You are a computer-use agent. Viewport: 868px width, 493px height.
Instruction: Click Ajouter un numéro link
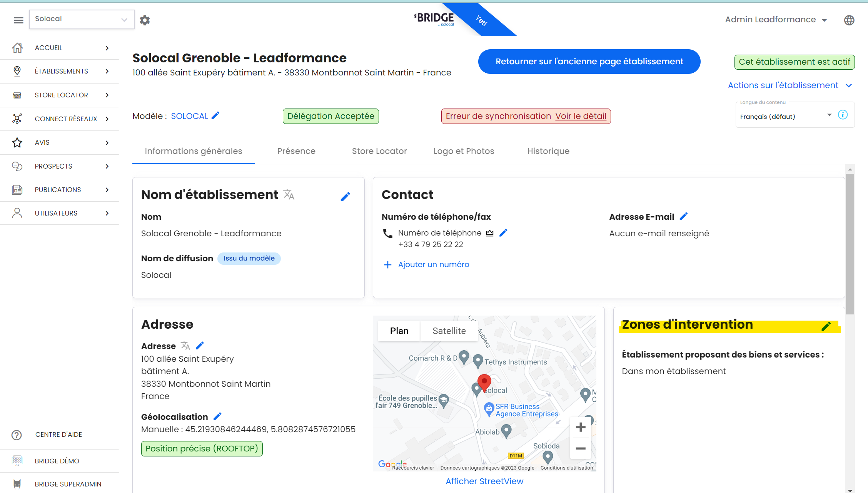tap(434, 265)
